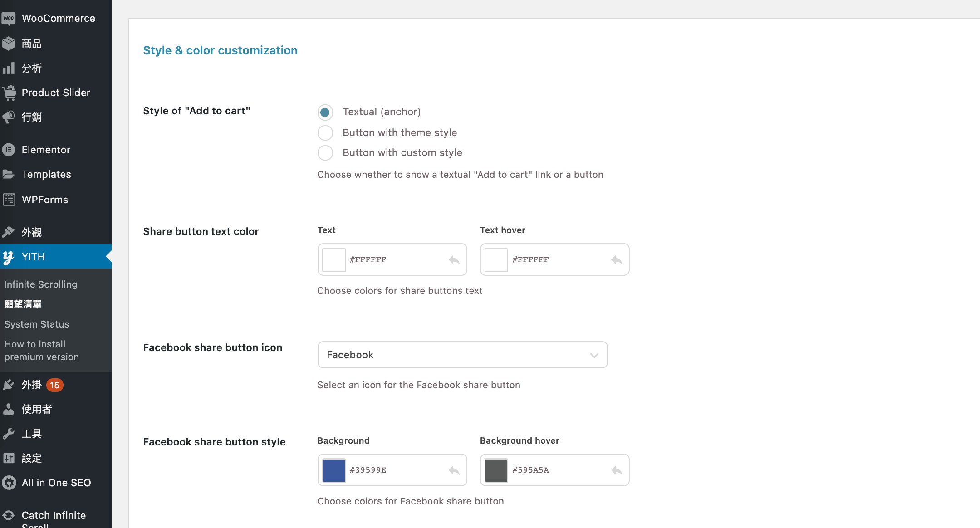Click the Style & color customization heading
This screenshot has height=528, width=980.
(220, 50)
